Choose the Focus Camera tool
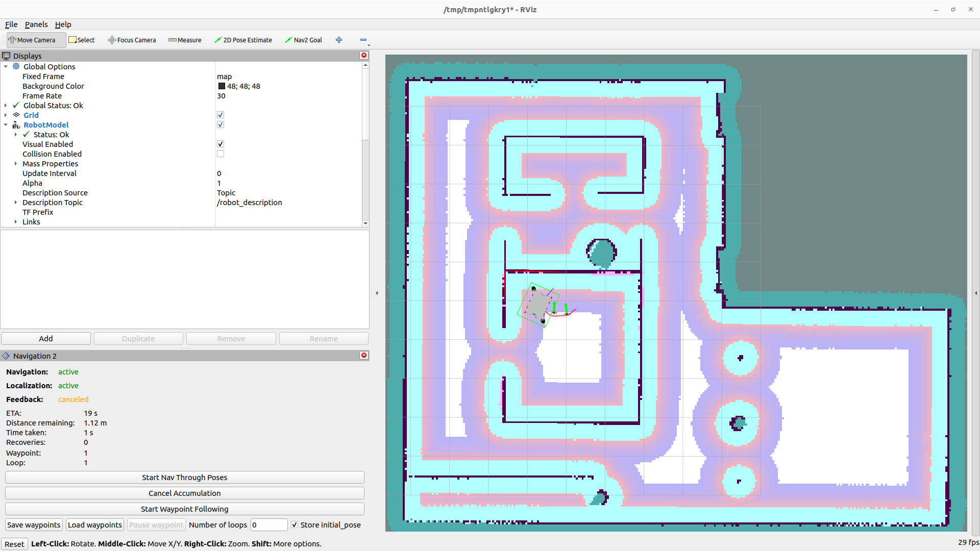 pyautogui.click(x=132, y=40)
